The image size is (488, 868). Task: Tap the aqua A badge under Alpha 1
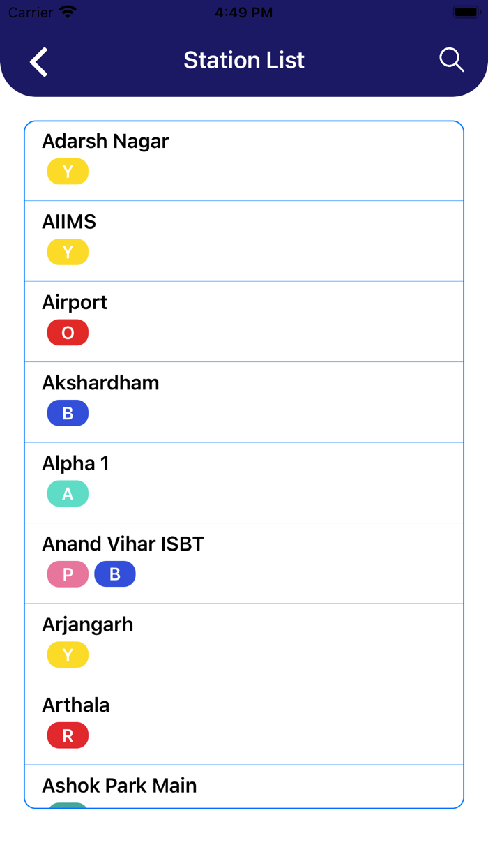pos(68,494)
